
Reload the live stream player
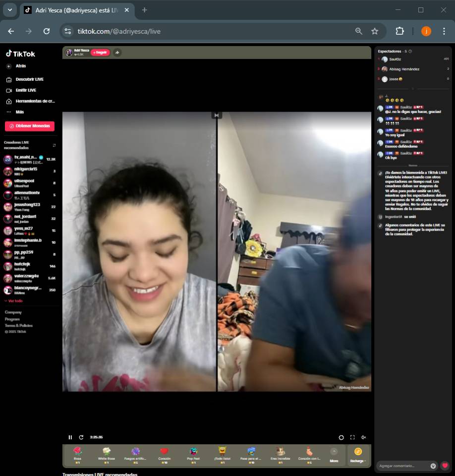click(x=81, y=437)
